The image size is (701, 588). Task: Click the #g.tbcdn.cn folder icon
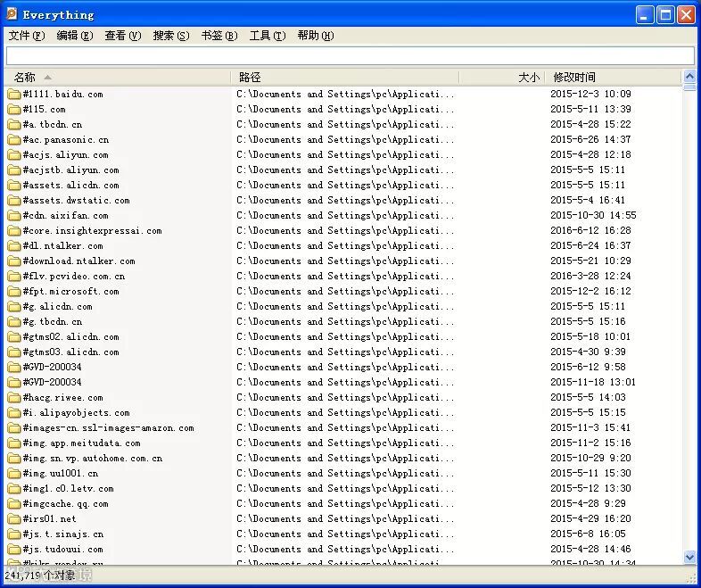[x=14, y=322]
